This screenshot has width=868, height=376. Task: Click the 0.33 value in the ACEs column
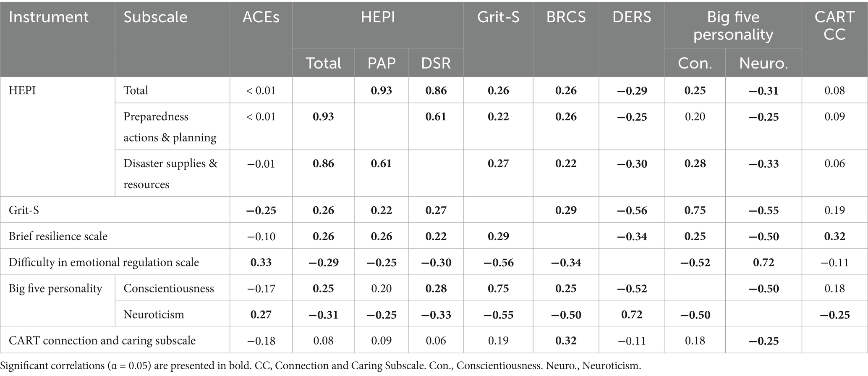[261, 262]
